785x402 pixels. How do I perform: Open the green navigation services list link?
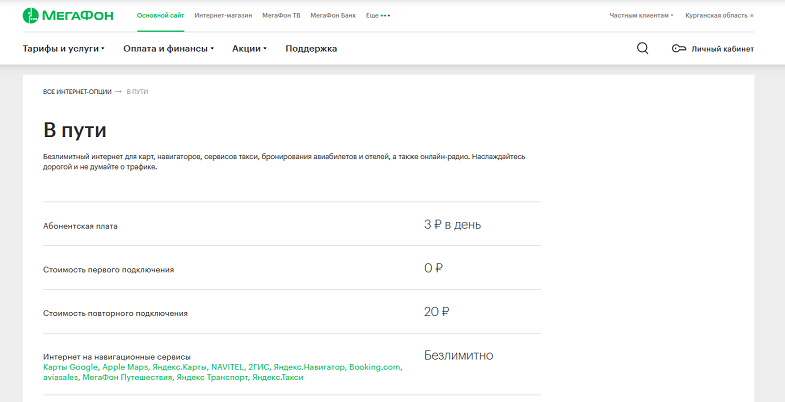coord(222,372)
